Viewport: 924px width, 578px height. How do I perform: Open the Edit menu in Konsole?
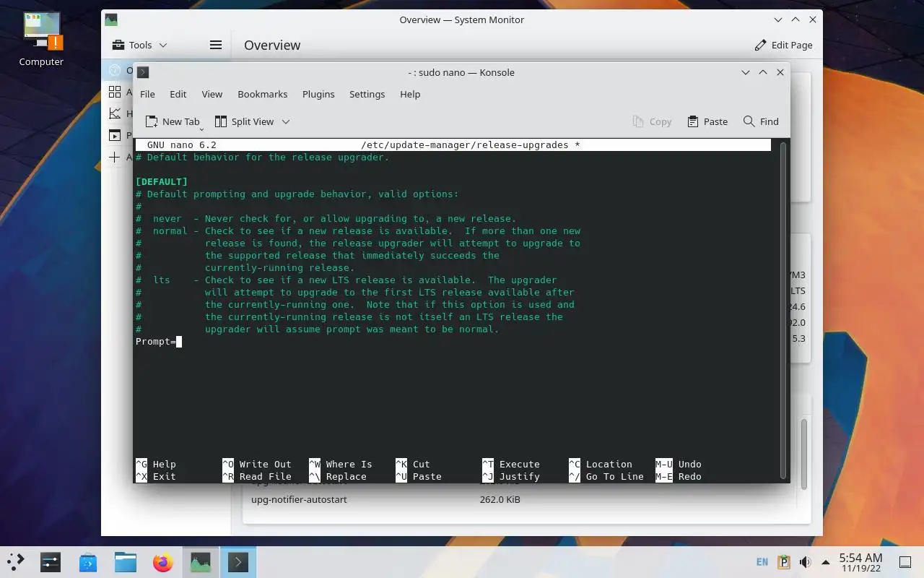178,94
